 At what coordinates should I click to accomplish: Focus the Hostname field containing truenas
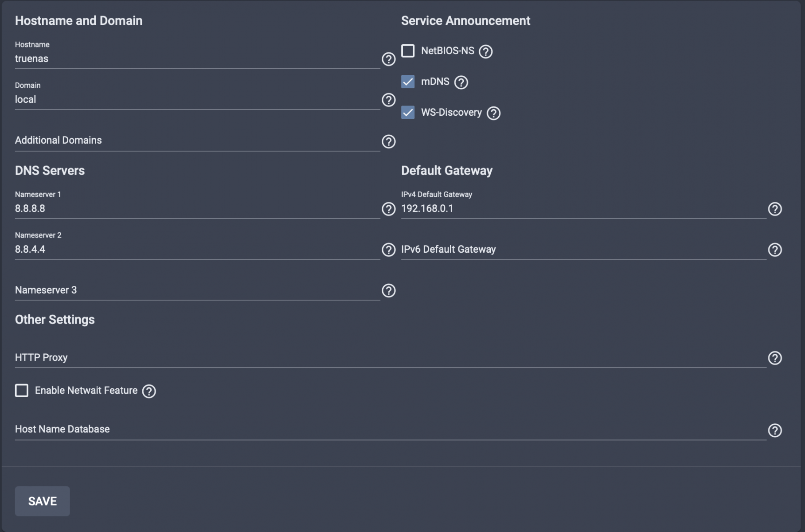197,59
